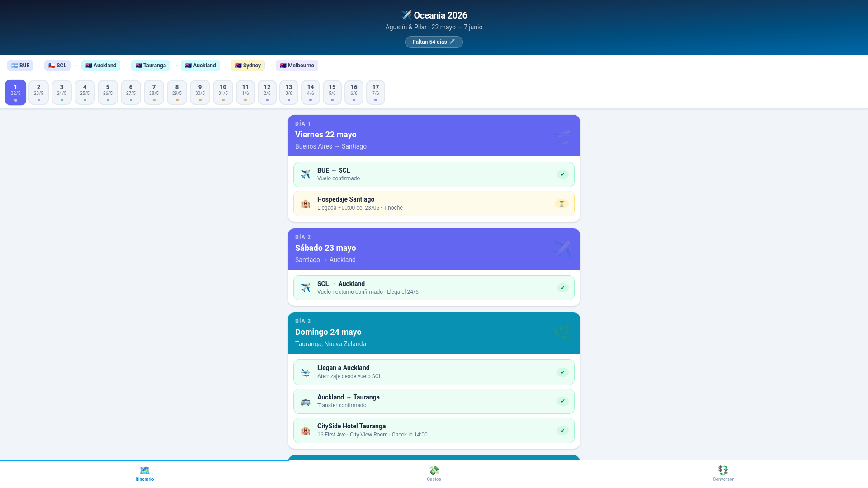Click the SCL route chip
The image size is (868, 488).
57,66
